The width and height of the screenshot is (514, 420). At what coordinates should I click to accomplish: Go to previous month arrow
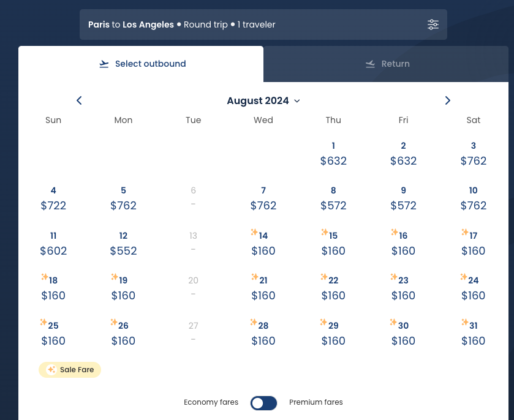[x=79, y=100]
